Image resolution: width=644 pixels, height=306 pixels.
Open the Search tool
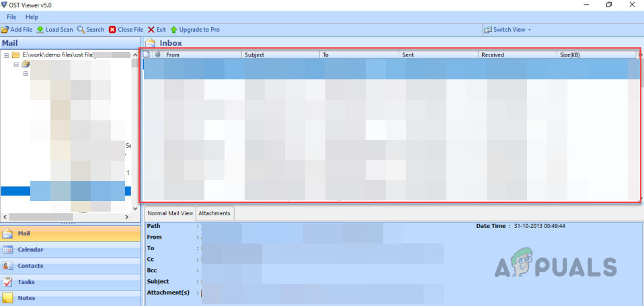coord(91,30)
